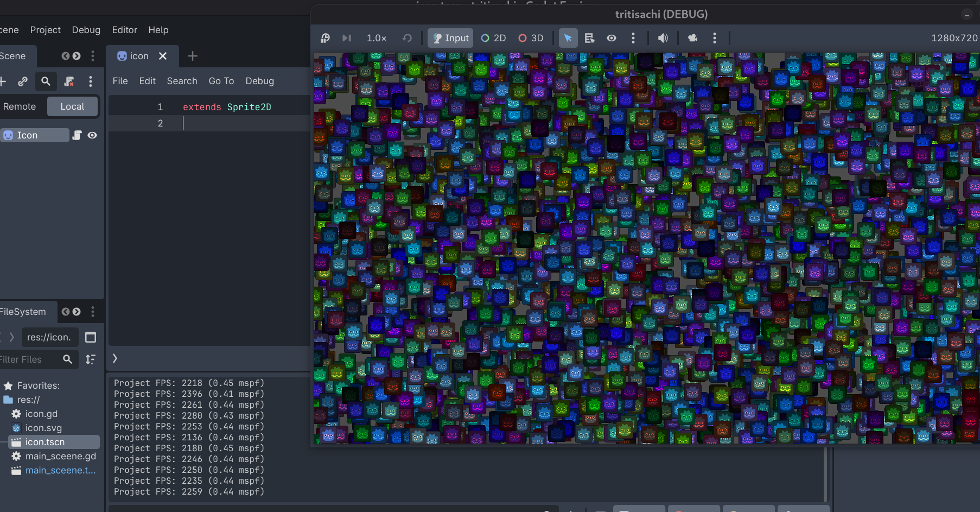Place cursor on line 2 of script
This screenshot has width=980, height=512.
pyautogui.click(x=209, y=123)
